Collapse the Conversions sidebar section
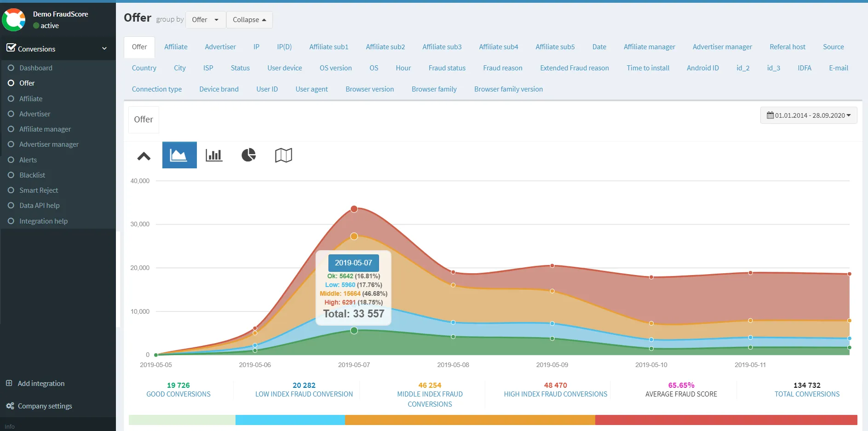 (104, 48)
